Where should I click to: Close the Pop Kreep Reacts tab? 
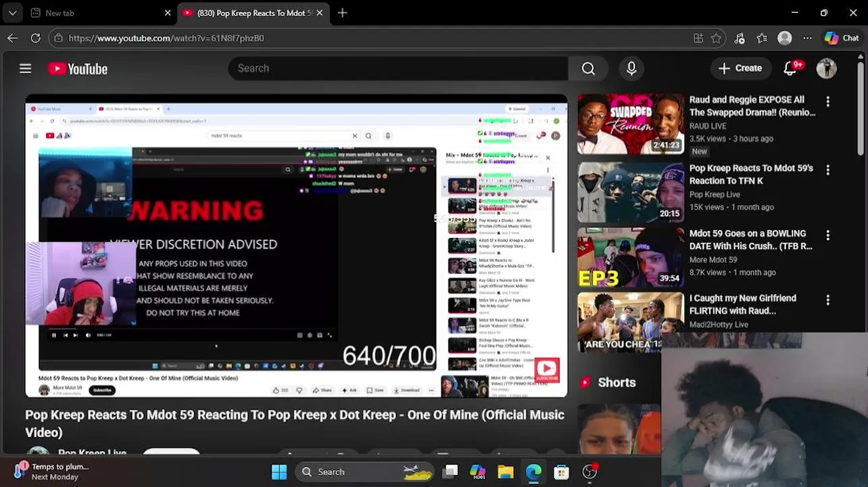tap(320, 13)
